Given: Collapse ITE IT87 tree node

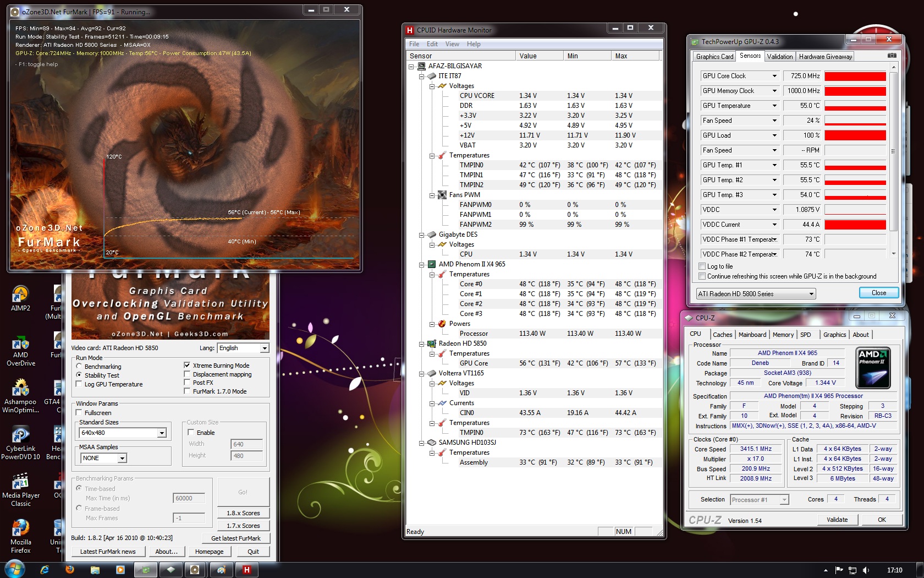Looking at the screenshot, I should pos(422,76).
